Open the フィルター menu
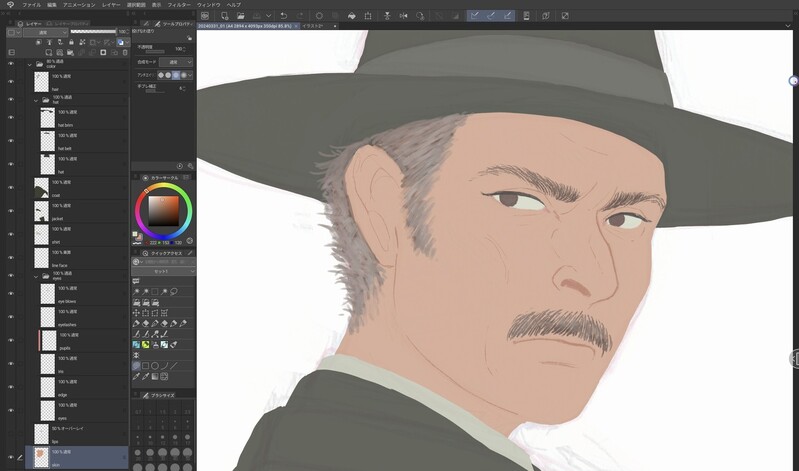 point(179,5)
